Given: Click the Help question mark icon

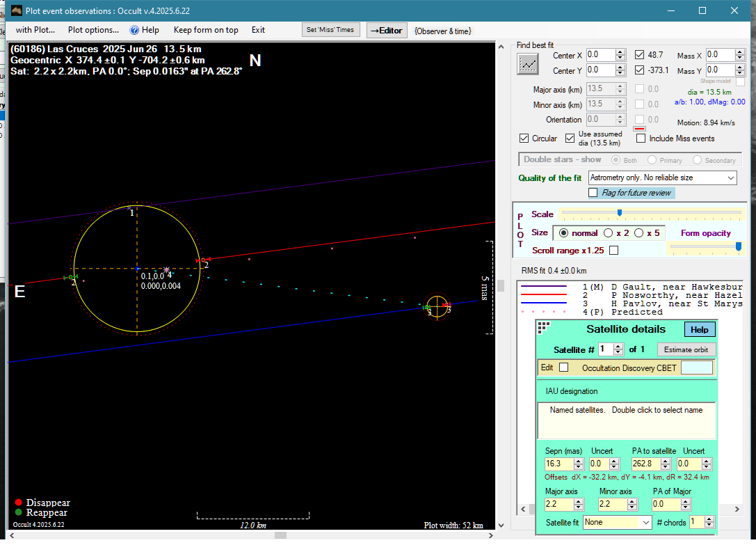Looking at the screenshot, I should [x=134, y=30].
